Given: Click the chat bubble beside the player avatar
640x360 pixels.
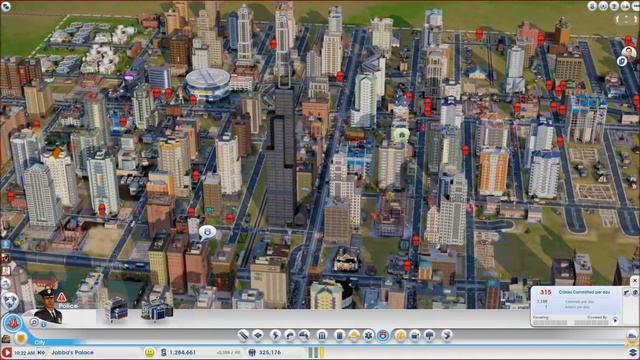Looking at the screenshot, I should pos(622,61).
